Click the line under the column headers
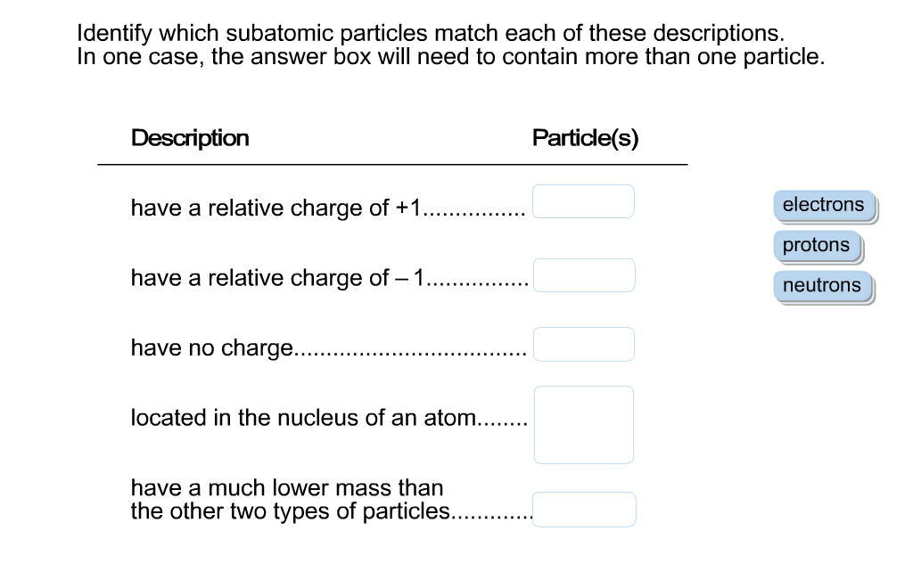The height and width of the screenshot is (588, 913). click(392, 164)
